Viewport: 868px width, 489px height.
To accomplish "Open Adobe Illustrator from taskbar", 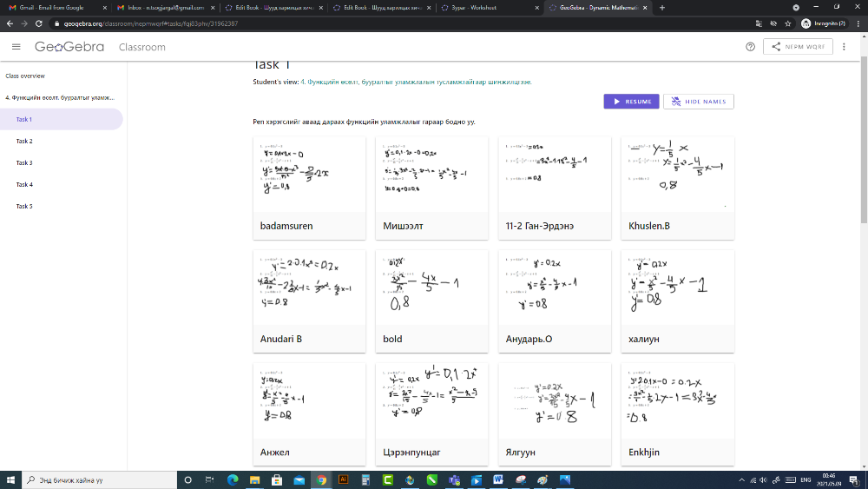I will 343,479.
